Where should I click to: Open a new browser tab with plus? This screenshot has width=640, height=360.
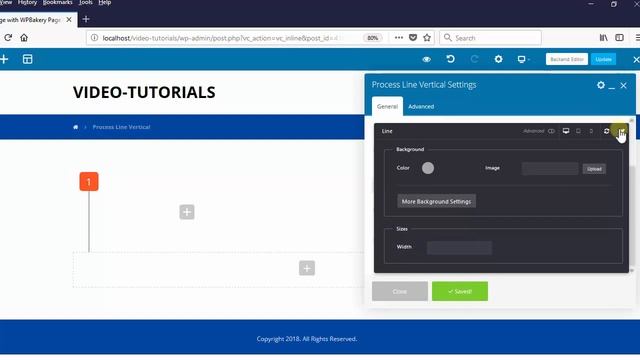(86, 19)
